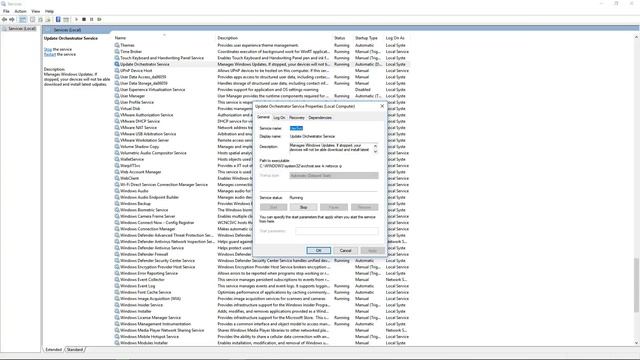Select the Update Orchestrator Service row
The image size is (640, 360).
coord(262,64)
